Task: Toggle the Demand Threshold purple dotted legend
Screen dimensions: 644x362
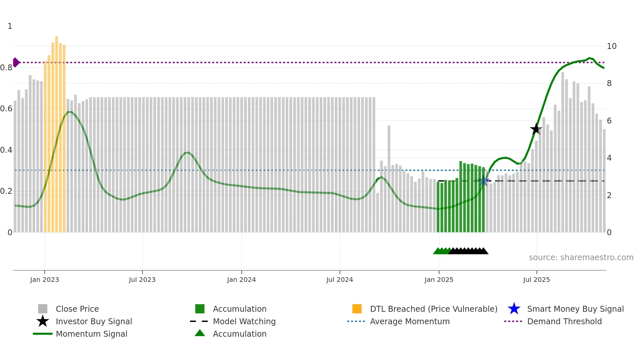Action: 513,321
